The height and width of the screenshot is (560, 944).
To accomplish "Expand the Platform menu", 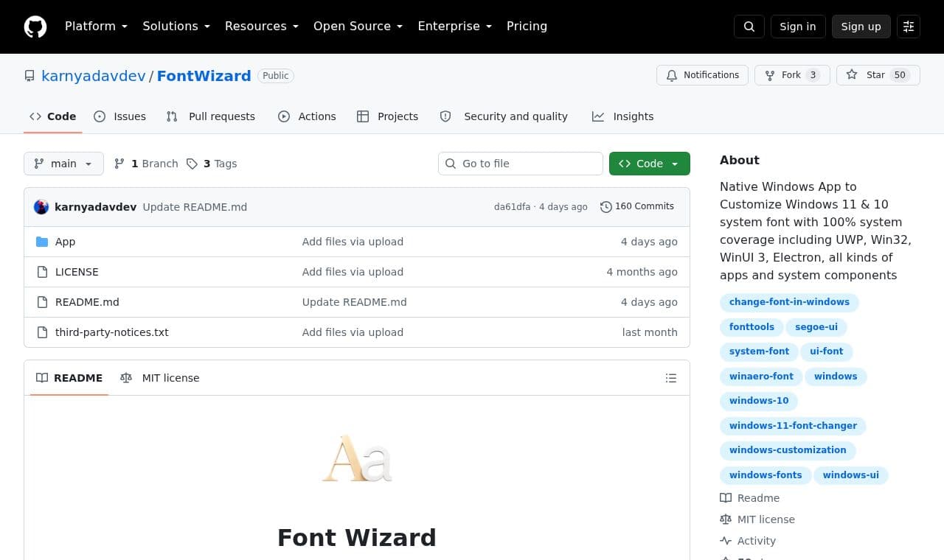I will 96,27.
